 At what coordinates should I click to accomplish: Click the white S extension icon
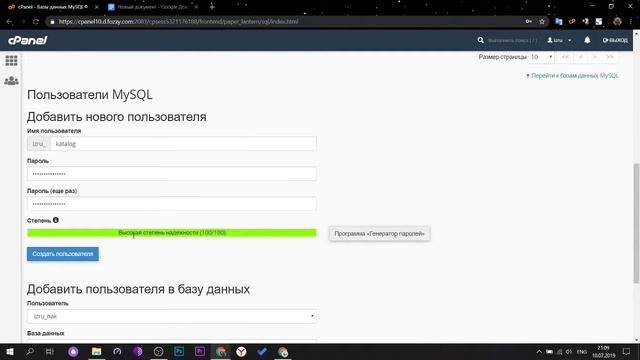[x=599, y=21]
